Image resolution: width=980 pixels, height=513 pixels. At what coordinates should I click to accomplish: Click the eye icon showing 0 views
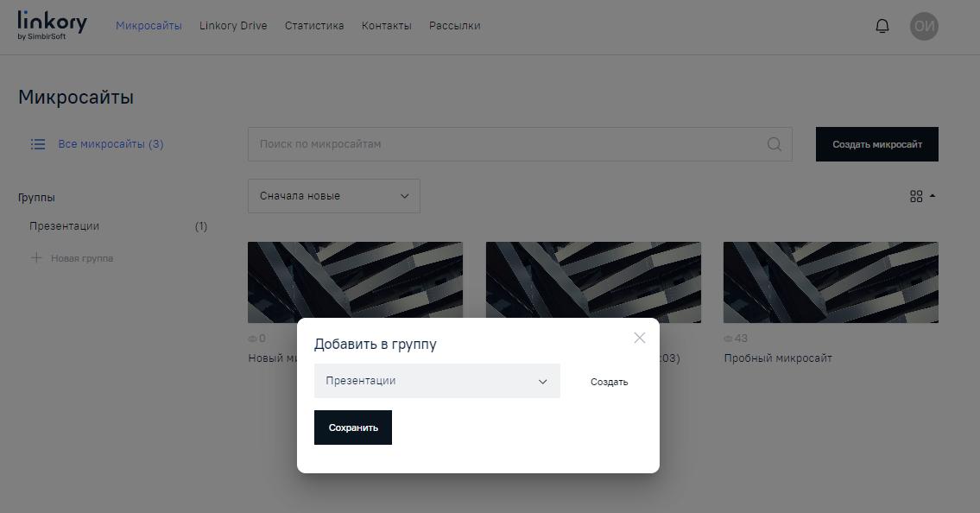(x=251, y=338)
